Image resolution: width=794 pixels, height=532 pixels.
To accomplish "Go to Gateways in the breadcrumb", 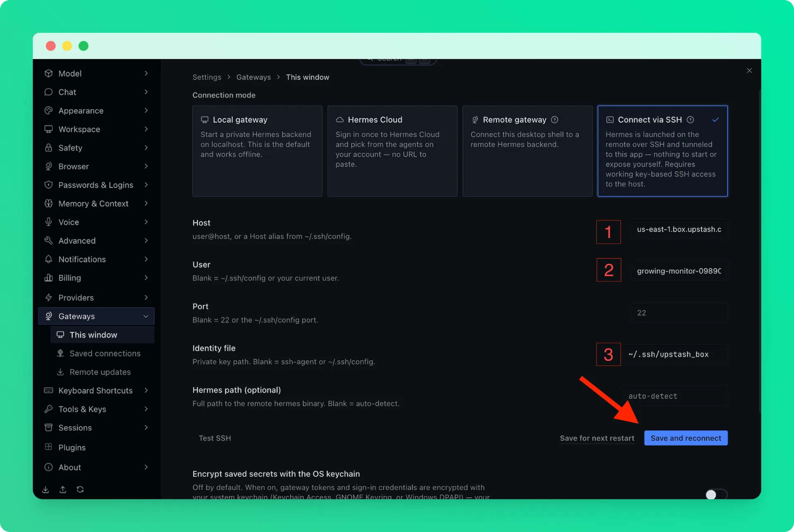I will tap(254, 77).
